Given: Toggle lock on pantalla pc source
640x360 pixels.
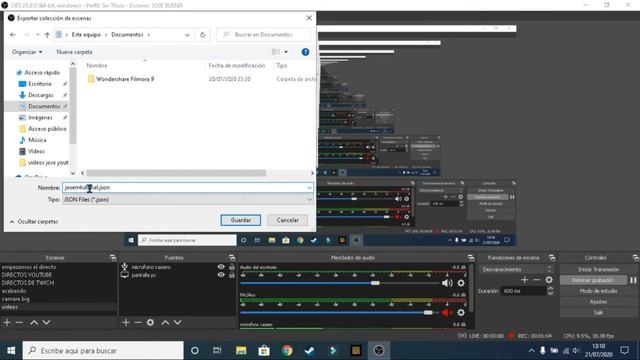Looking at the screenshot, I should 232,275.
